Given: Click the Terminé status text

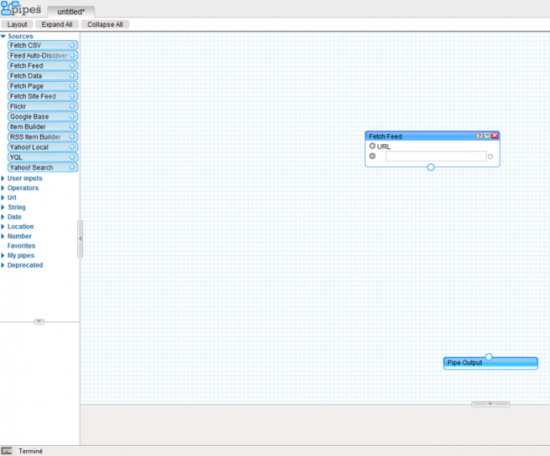Looking at the screenshot, I should click(x=31, y=451).
